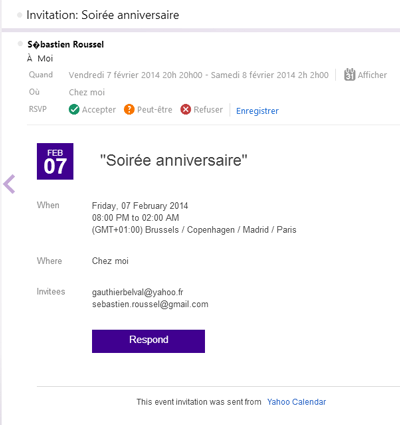Go back with the purple left arrow
This screenshot has height=425, width=400.
9,184
